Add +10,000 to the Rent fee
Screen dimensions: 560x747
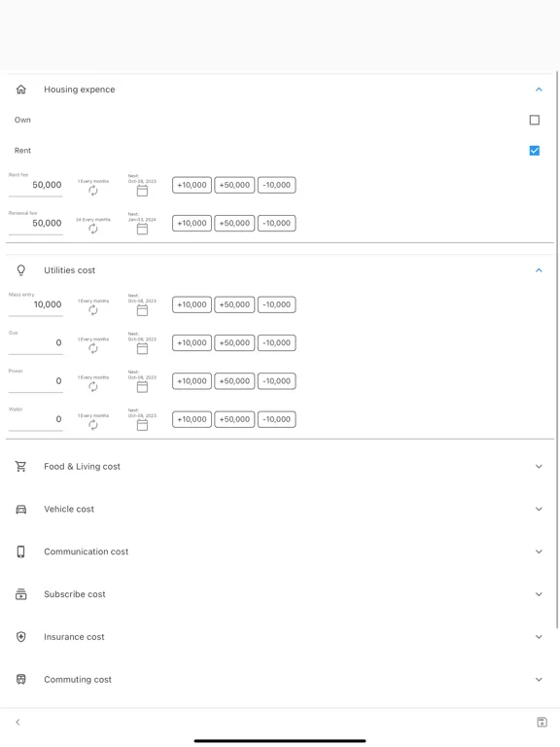click(x=192, y=185)
